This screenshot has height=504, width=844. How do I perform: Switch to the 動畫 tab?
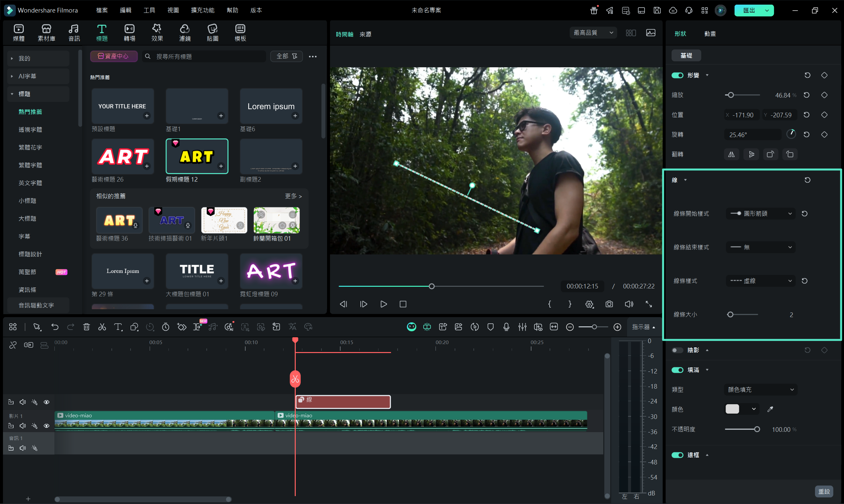pos(710,34)
